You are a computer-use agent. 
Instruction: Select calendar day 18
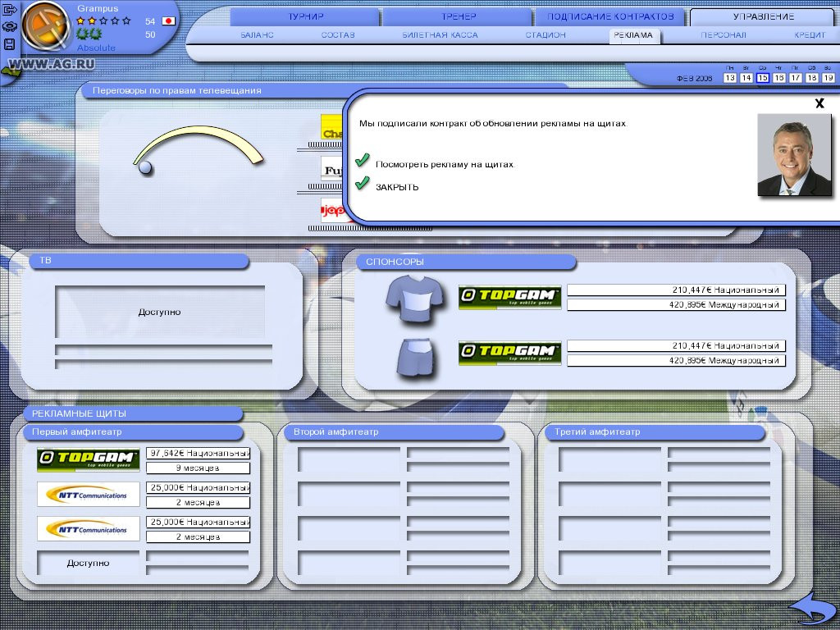pyautogui.click(x=812, y=78)
